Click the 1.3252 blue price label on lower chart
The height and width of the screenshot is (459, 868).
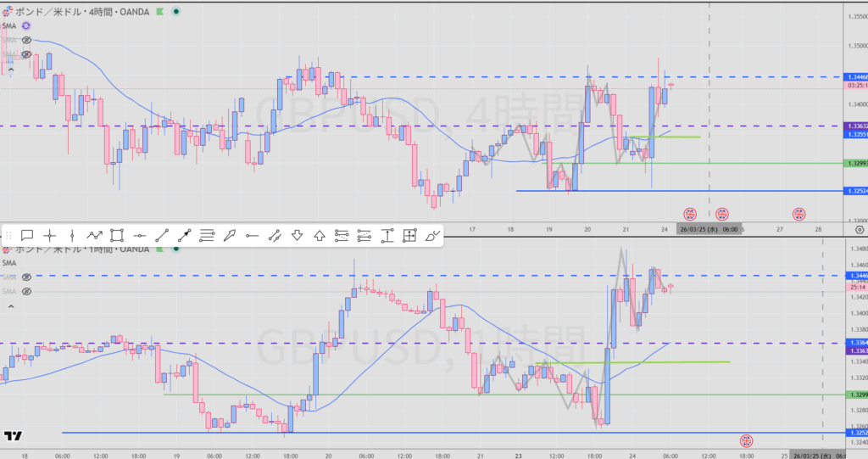click(856, 433)
